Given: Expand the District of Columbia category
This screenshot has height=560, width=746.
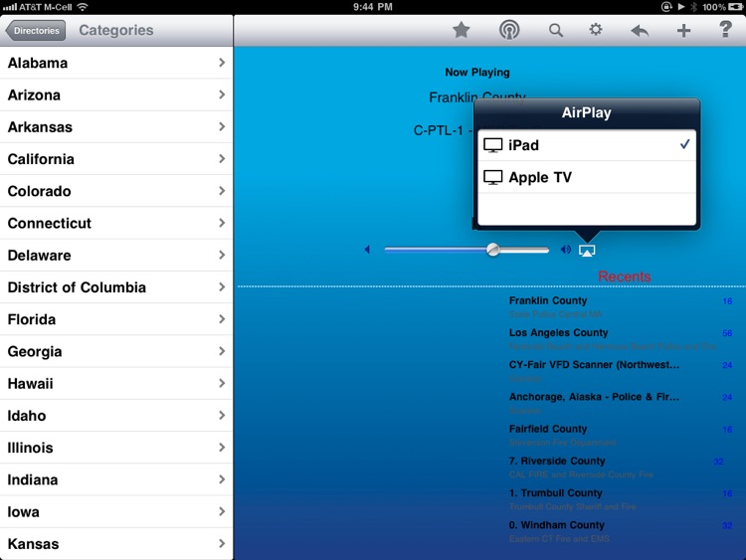Looking at the screenshot, I should point(116,287).
